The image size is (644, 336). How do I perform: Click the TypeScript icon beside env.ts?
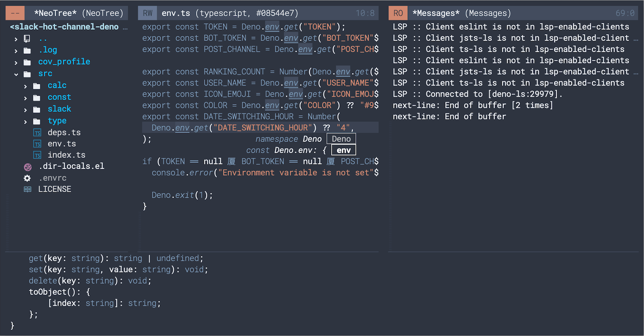click(x=37, y=144)
